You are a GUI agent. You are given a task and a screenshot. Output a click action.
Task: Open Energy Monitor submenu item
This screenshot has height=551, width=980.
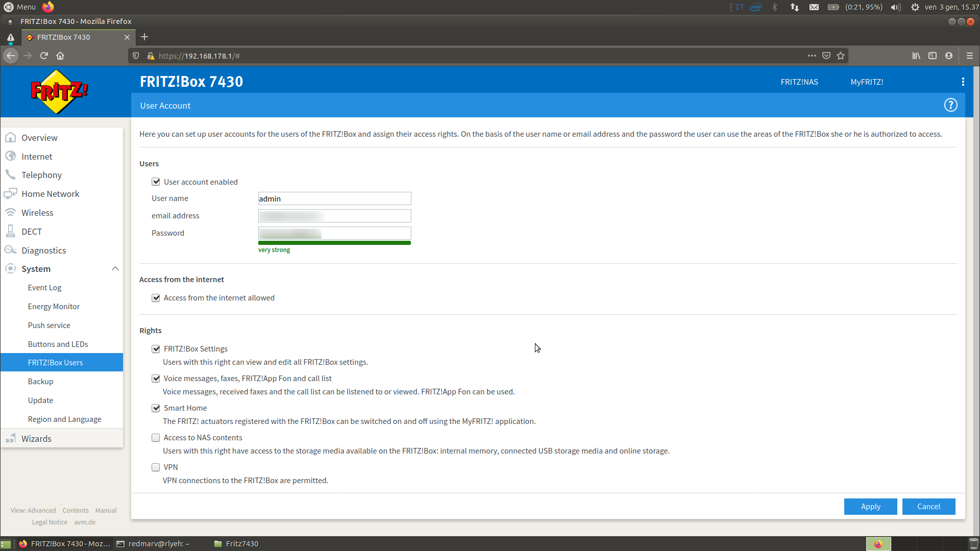tap(62, 307)
